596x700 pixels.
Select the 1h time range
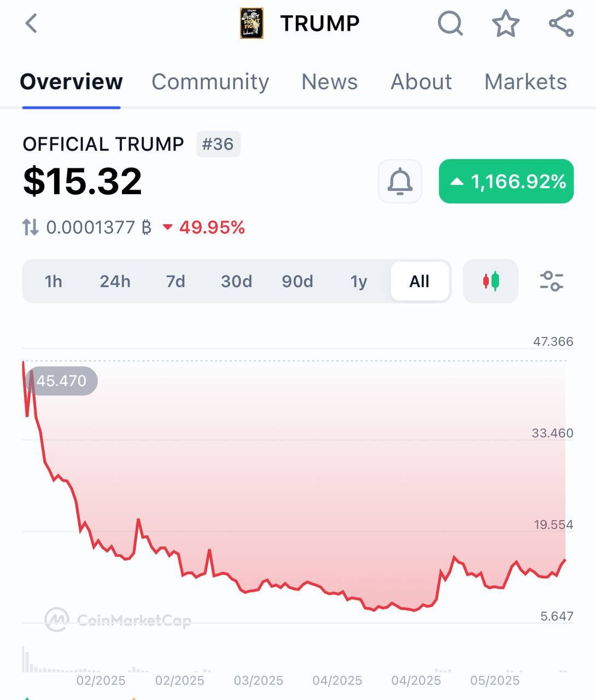pos(53,281)
